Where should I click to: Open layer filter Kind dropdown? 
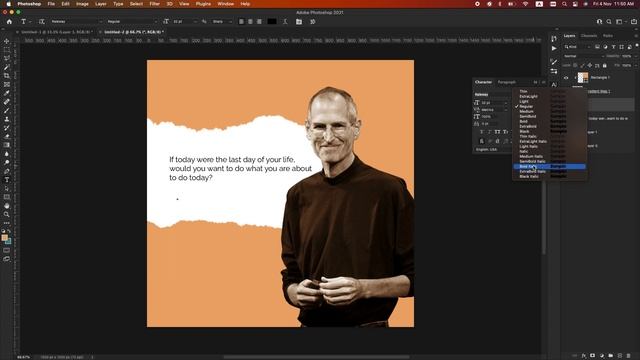pos(577,47)
